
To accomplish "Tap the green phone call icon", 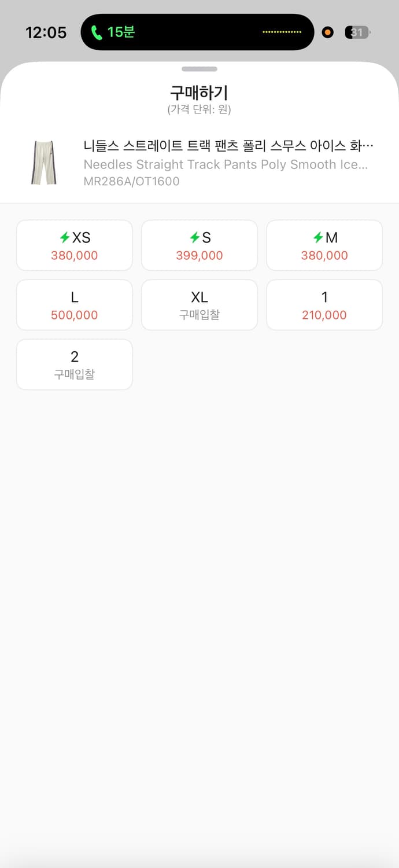I will [97, 32].
